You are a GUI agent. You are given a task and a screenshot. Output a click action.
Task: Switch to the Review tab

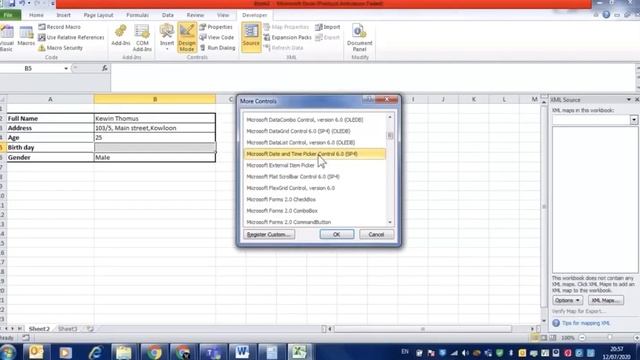(x=195, y=15)
